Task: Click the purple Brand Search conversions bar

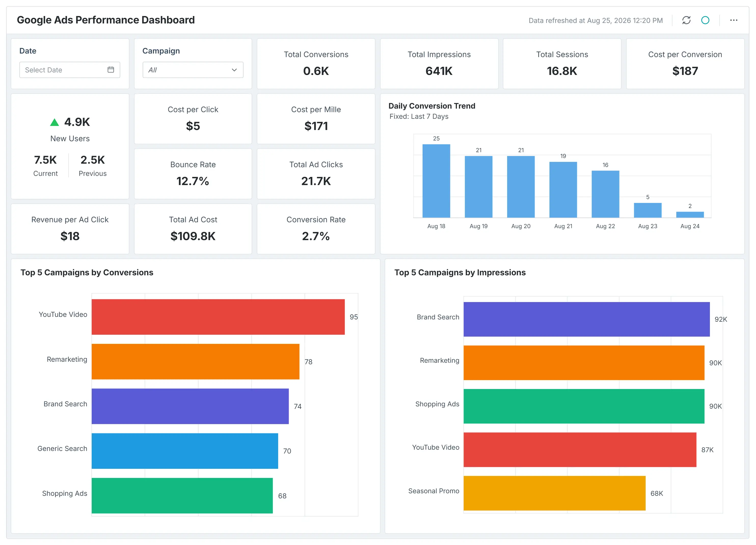Action: coord(190,406)
